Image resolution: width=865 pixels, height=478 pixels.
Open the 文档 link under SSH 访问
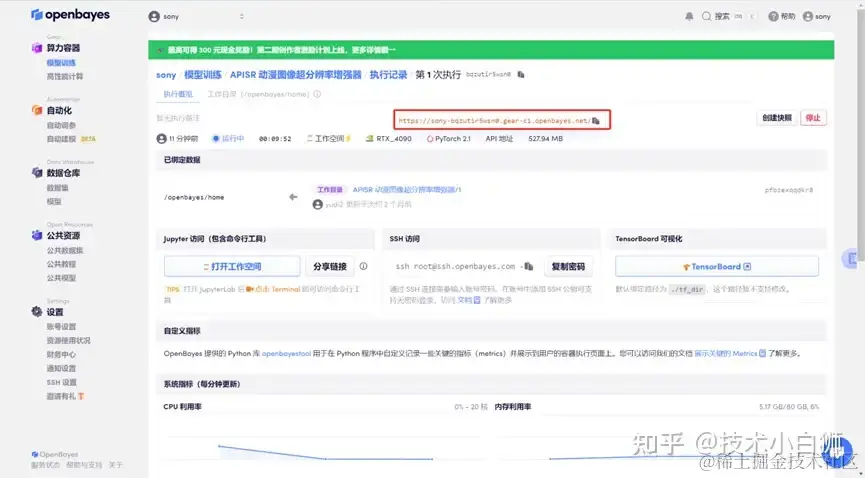[x=468, y=300]
